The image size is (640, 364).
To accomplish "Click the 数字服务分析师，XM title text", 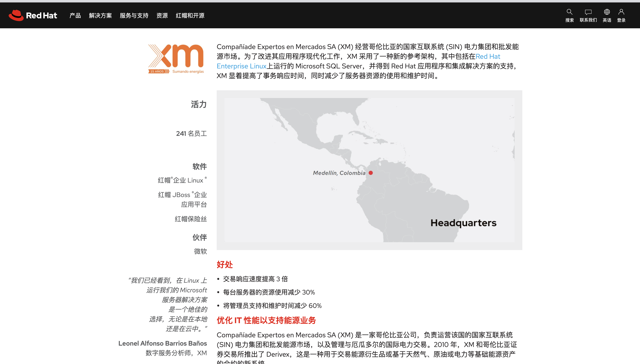I will 176,353.
